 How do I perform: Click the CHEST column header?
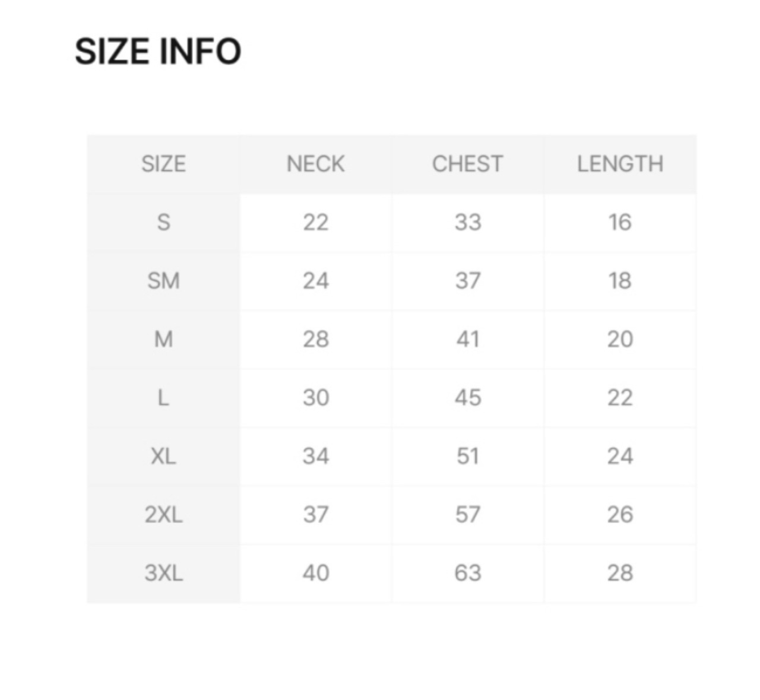pos(467,164)
